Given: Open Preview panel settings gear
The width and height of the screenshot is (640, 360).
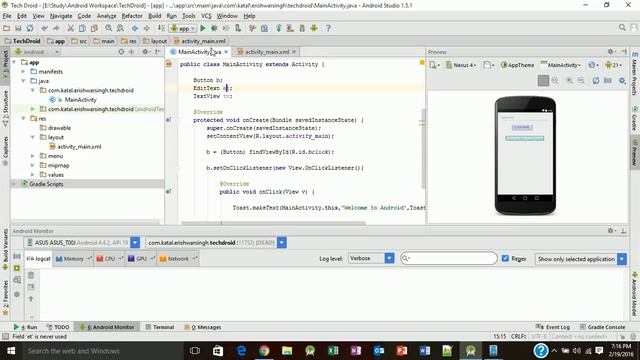Looking at the screenshot, I should pyautogui.click(x=611, y=52).
